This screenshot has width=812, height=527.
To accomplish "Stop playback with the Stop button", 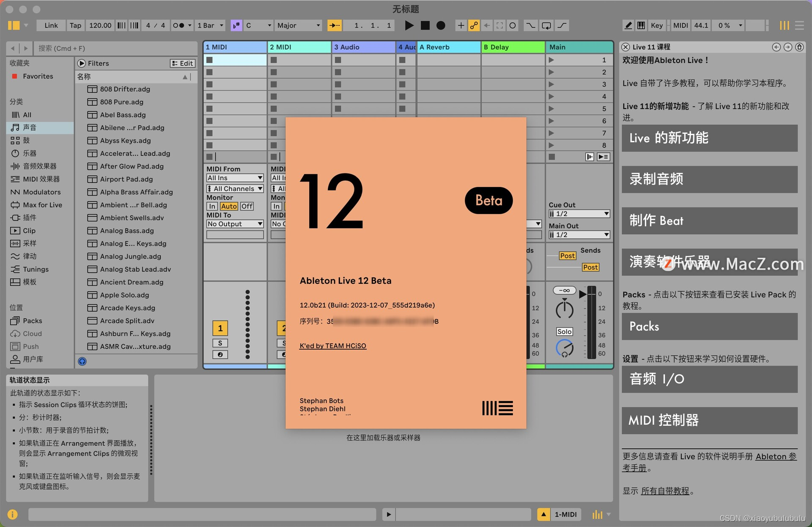I will [x=425, y=25].
